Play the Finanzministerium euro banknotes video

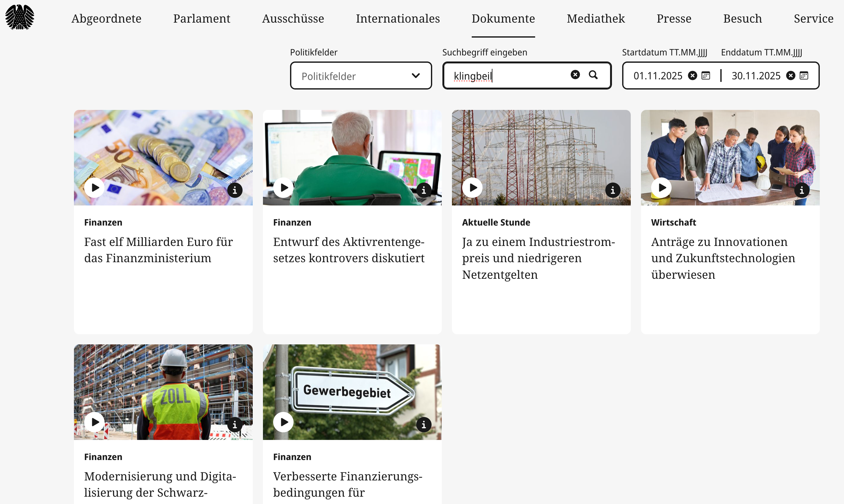pos(94,187)
